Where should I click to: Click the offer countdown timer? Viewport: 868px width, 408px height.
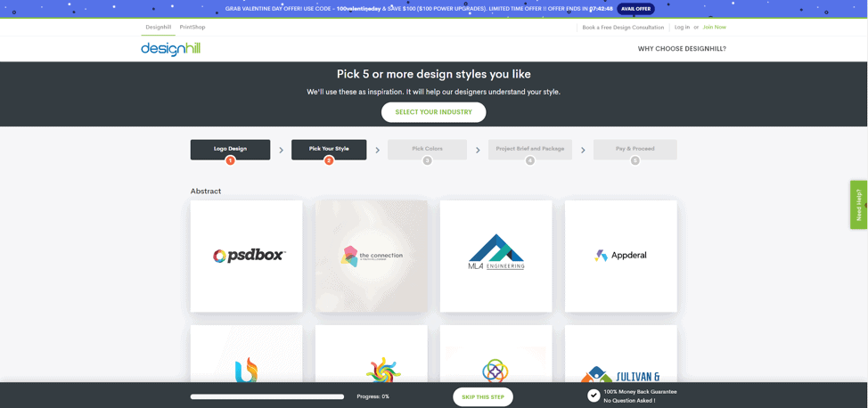(x=602, y=10)
